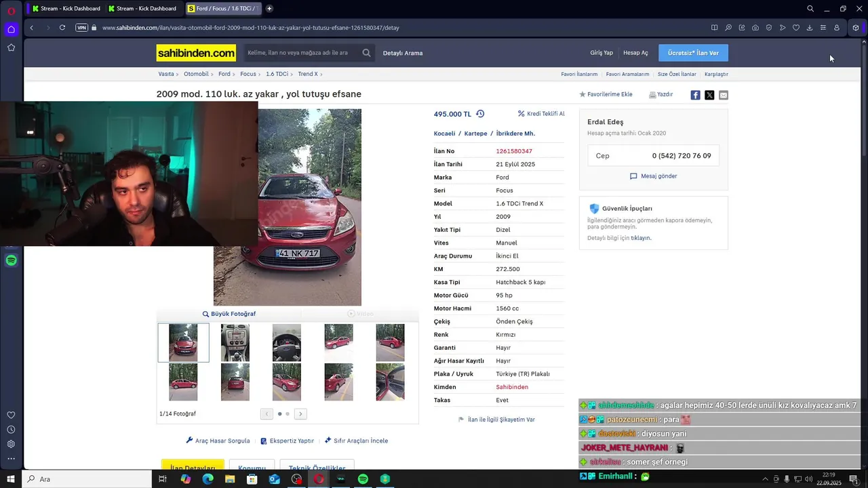Click Araç Hasar Sorgula link
868x488 pixels.
[x=218, y=441]
